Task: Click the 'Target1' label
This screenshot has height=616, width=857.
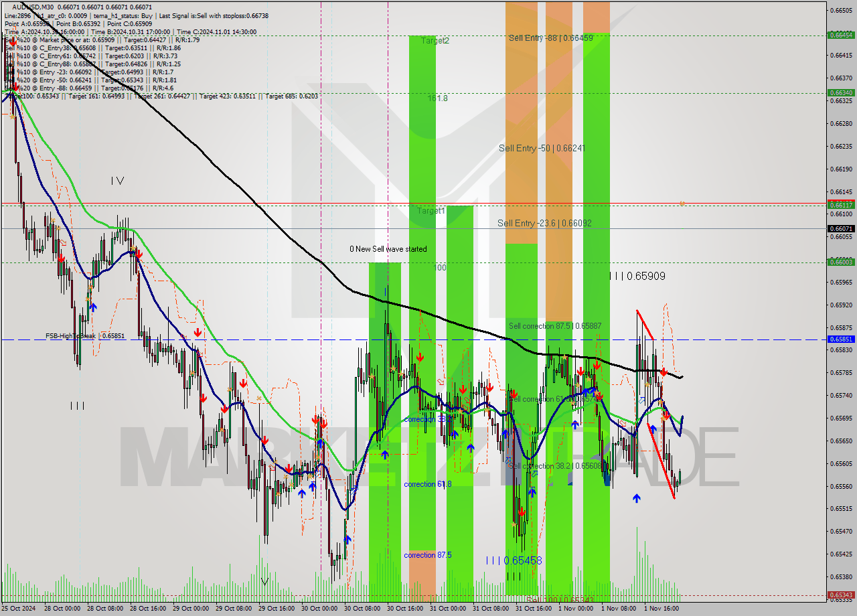Action: coord(431,211)
